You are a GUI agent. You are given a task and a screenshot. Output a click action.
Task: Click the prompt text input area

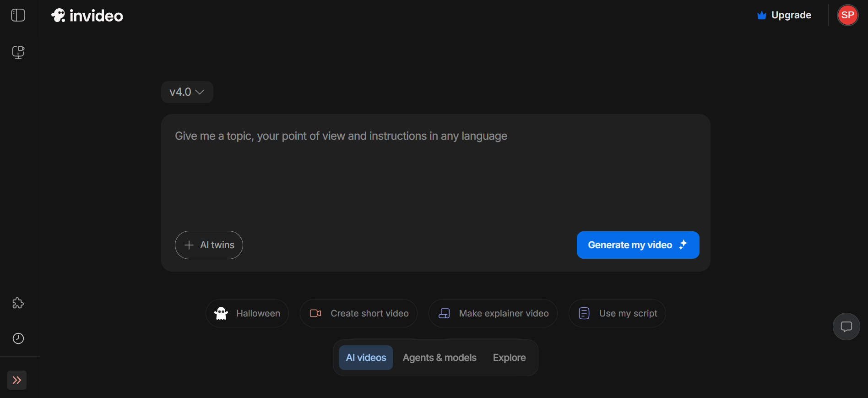tap(435, 174)
